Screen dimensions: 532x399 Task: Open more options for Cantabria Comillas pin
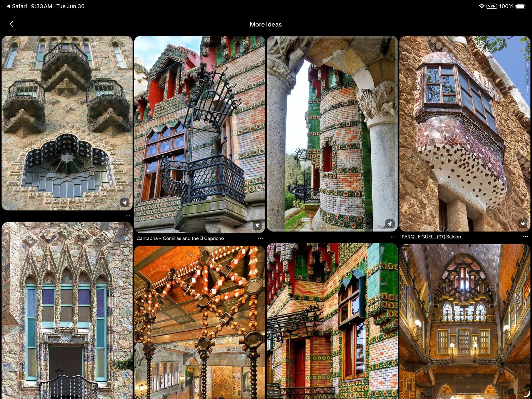click(260, 238)
